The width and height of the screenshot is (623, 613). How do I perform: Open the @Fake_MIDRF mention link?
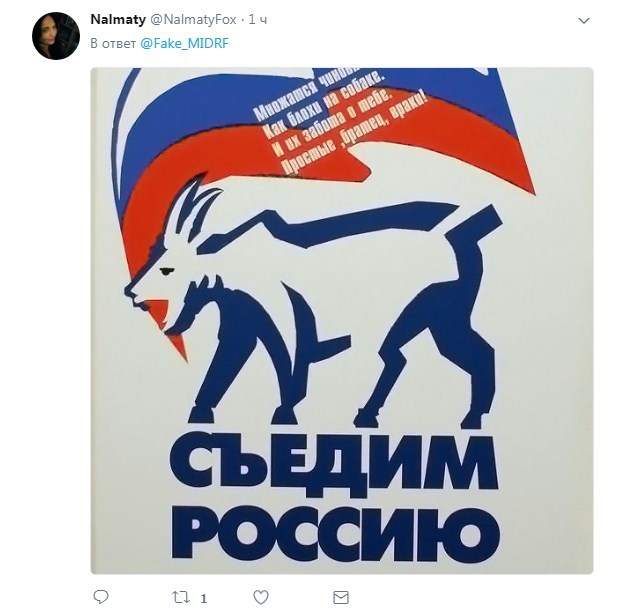184,43
